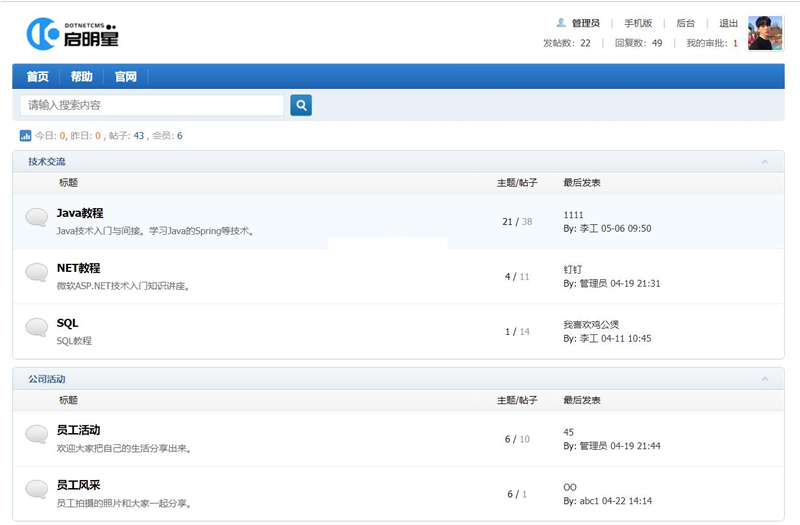
Task: Click the magnifier search button
Action: tap(301, 105)
